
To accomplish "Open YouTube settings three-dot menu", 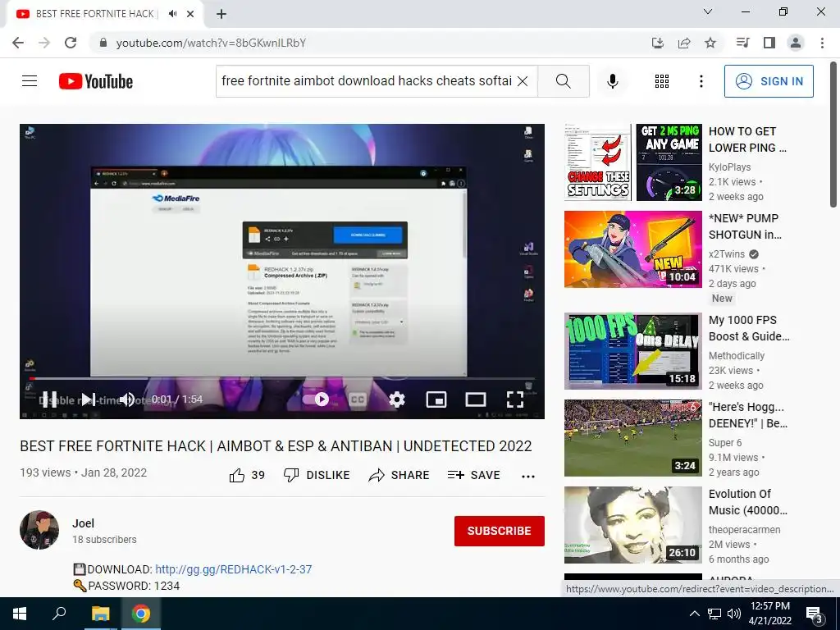I will [701, 81].
